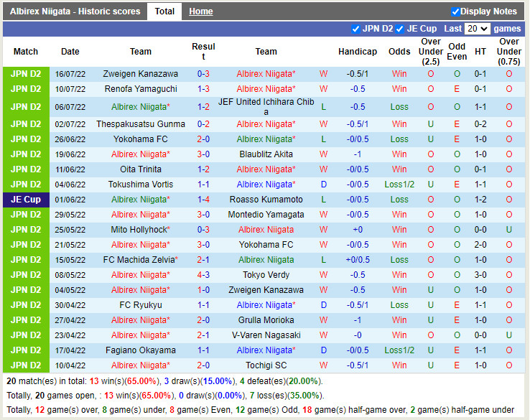Click the Odd Even column header

pos(457,52)
